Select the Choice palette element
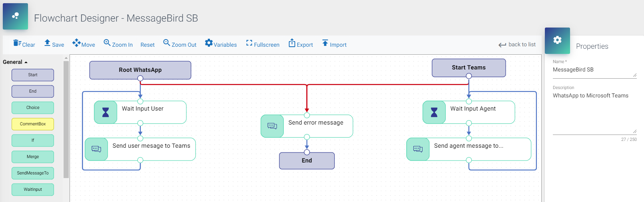 [33, 108]
